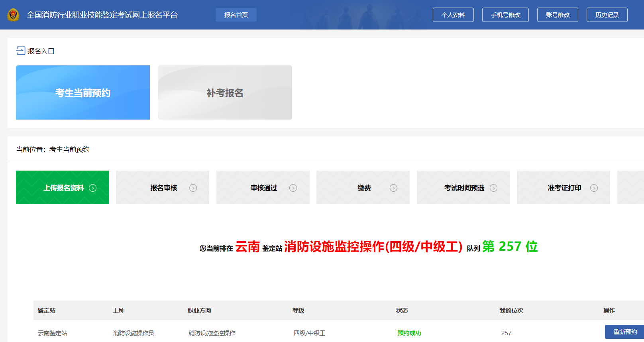
Task: Select the 上传报名资料 step label
Action: click(x=63, y=188)
